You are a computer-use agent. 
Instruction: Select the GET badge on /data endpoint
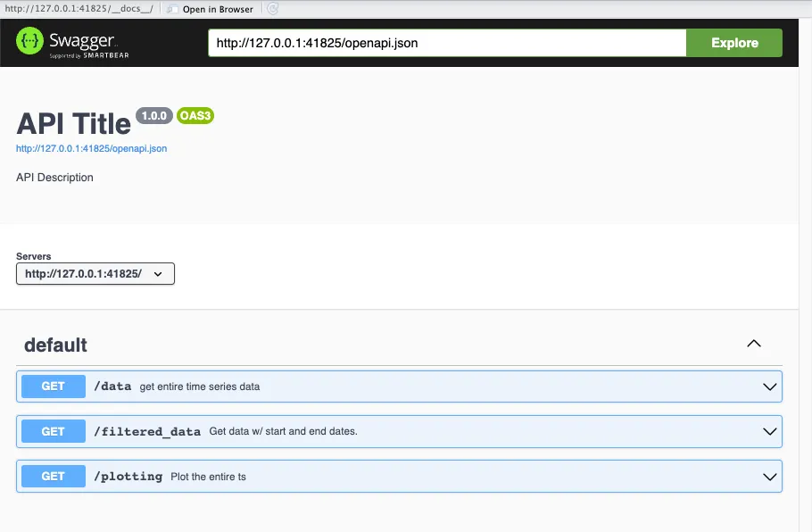53,386
